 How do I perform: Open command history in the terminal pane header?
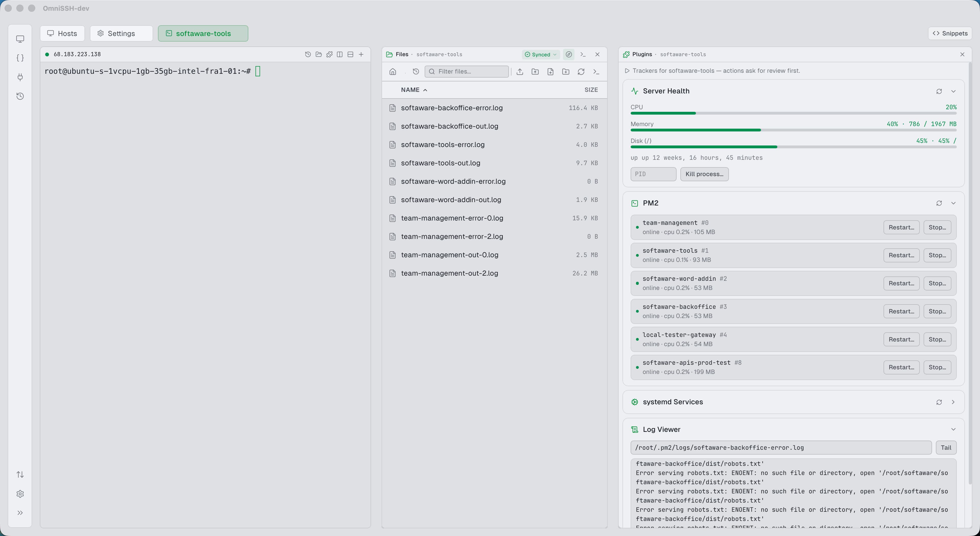(308, 54)
